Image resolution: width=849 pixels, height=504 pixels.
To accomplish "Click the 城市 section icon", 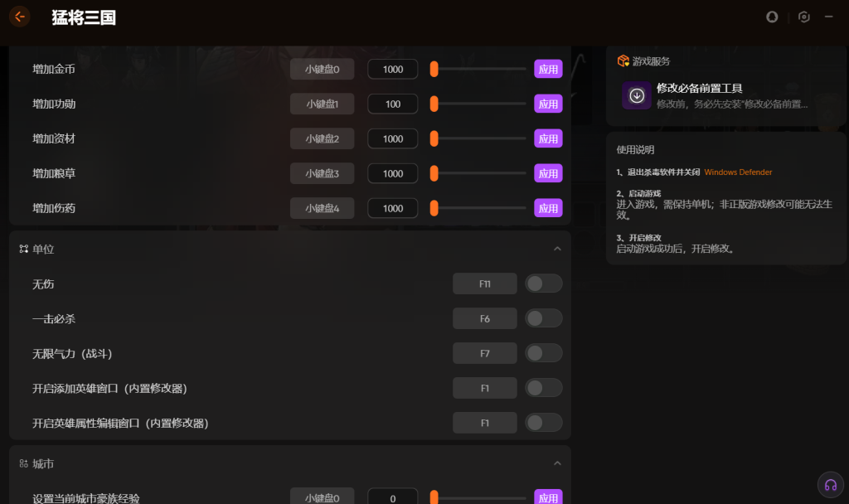I will pyautogui.click(x=24, y=463).
